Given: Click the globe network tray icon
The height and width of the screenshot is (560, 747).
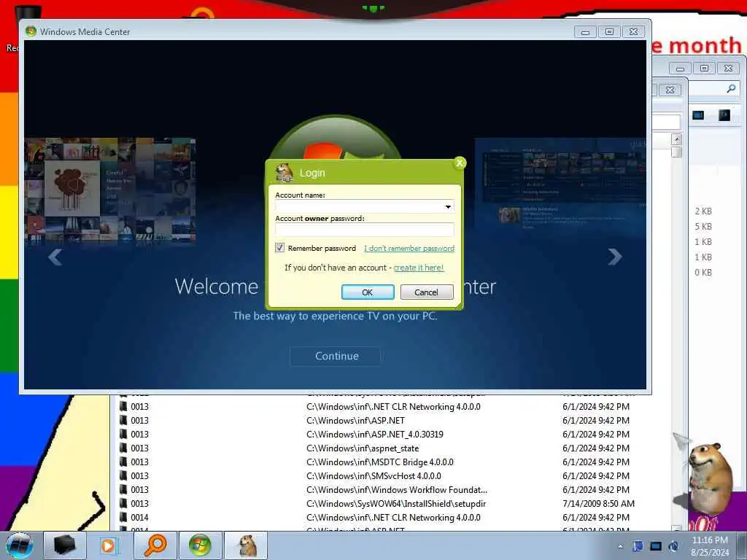Looking at the screenshot, I should click(673, 546).
